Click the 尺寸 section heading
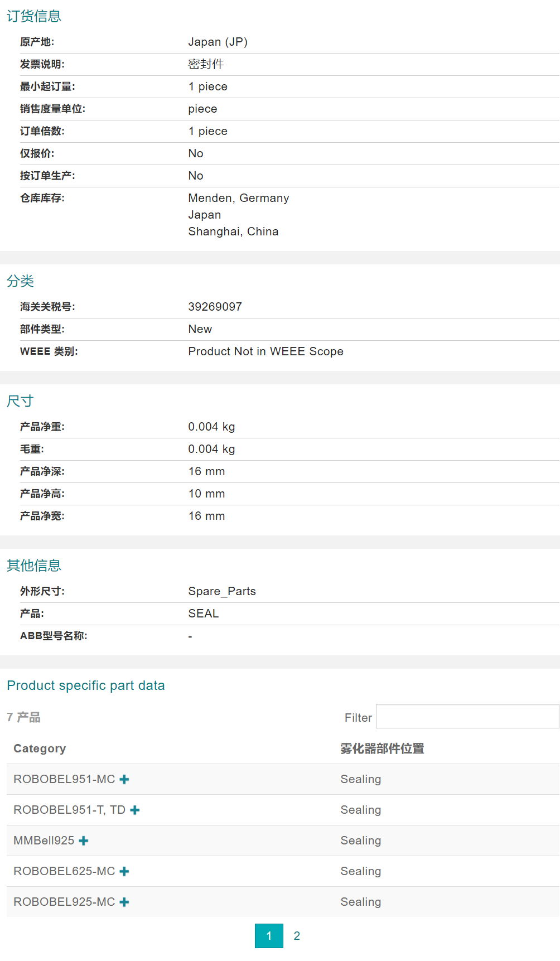 tap(20, 401)
